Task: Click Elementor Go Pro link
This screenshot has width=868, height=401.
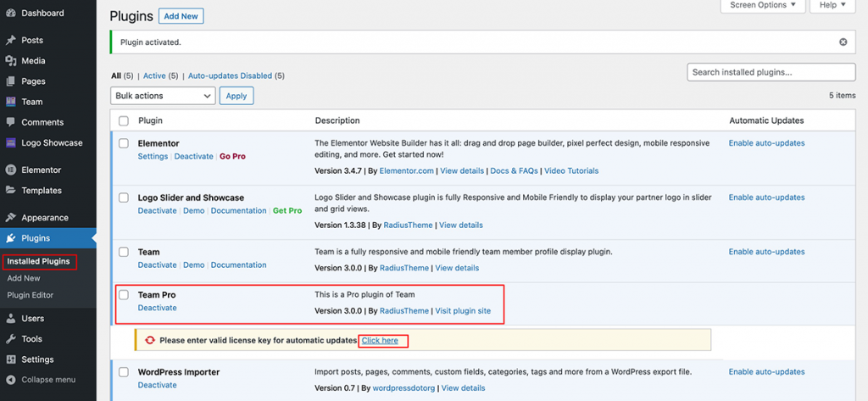Action: point(232,156)
